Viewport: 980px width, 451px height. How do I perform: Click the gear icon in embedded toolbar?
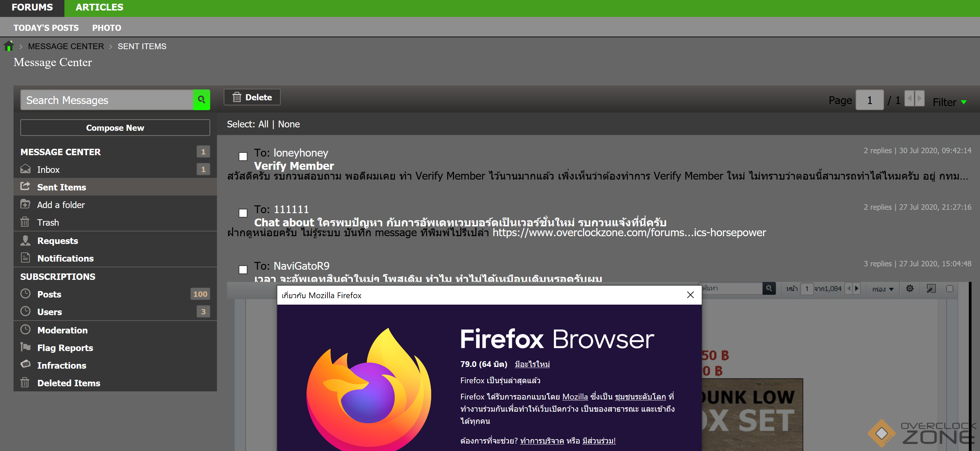[909, 289]
